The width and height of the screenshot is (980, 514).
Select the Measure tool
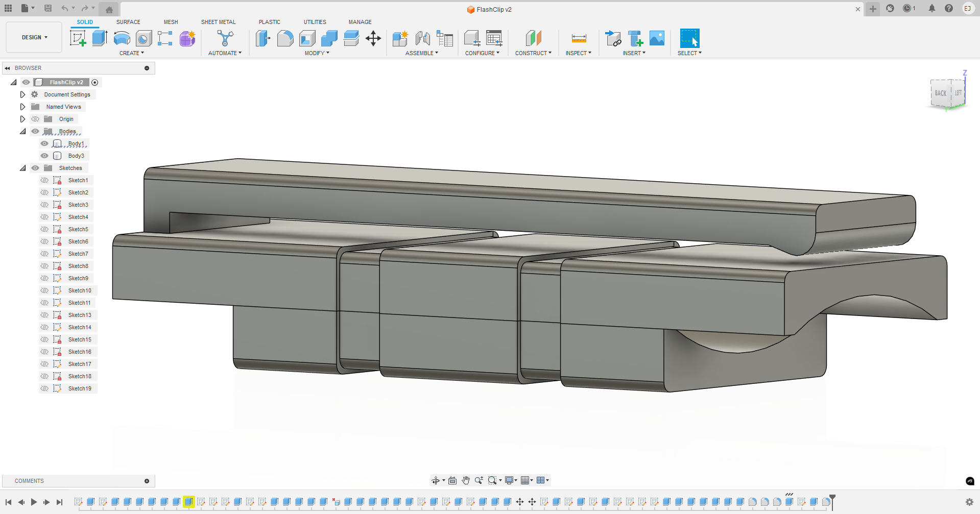[x=579, y=38]
